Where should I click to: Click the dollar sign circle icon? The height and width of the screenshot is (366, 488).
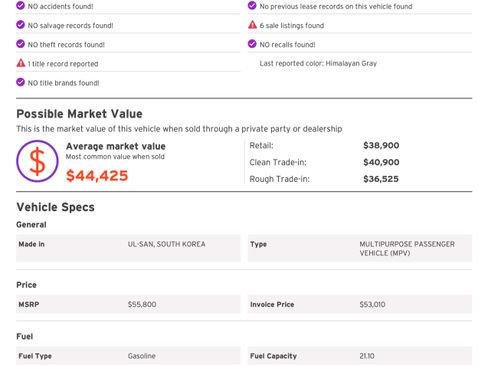tap(37, 161)
